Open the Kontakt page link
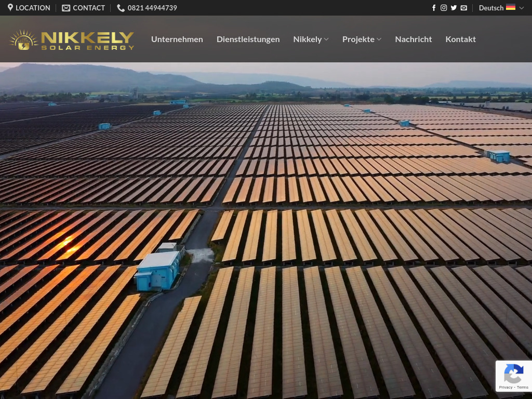 coord(460,39)
